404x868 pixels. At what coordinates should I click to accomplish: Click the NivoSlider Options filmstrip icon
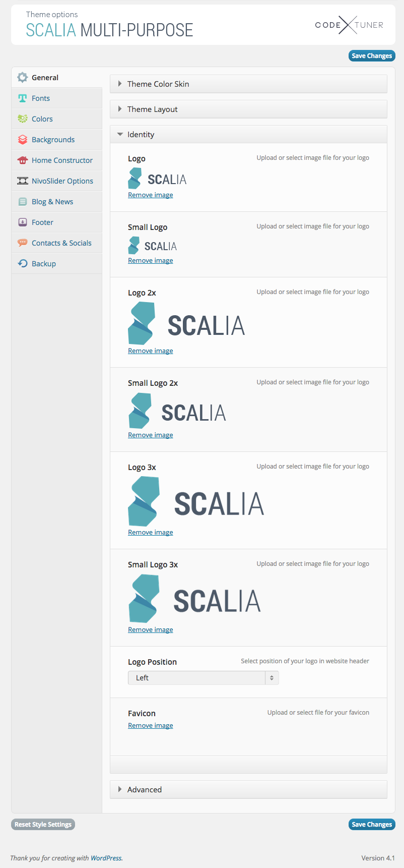point(22,181)
